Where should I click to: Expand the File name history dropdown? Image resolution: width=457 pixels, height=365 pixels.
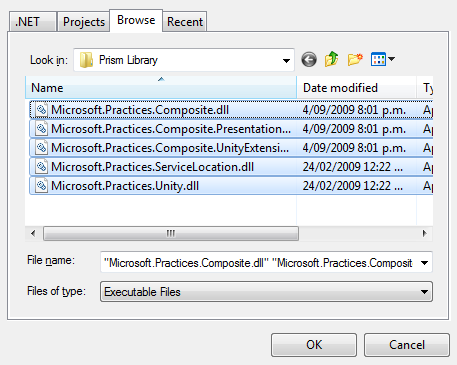424,263
